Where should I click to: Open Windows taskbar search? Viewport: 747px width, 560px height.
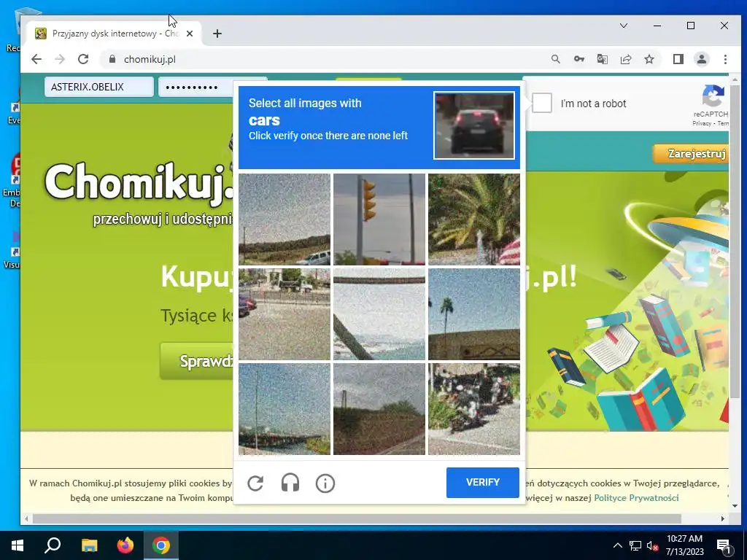pyautogui.click(x=53, y=545)
